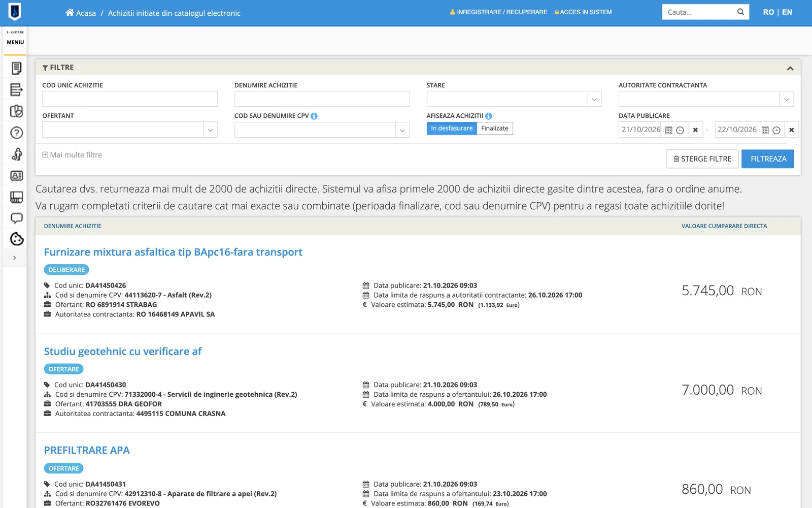Open ACCES IN SISTEM link
Image resolution: width=812 pixels, height=508 pixels.
583,12
